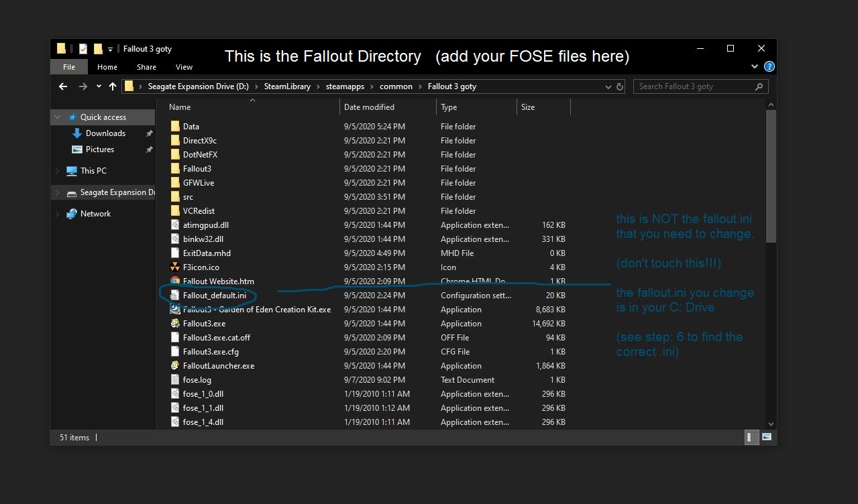Select the Fallout_default.ini file icon
Image resolution: width=858 pixels, height=504 pixels.
point(175,295)
